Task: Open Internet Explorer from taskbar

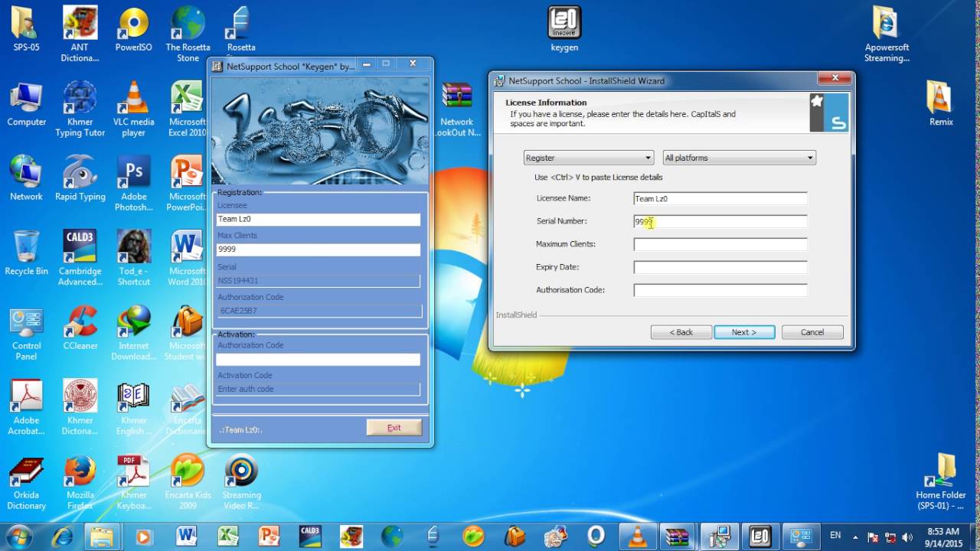Action: click(x=60, y=536)
